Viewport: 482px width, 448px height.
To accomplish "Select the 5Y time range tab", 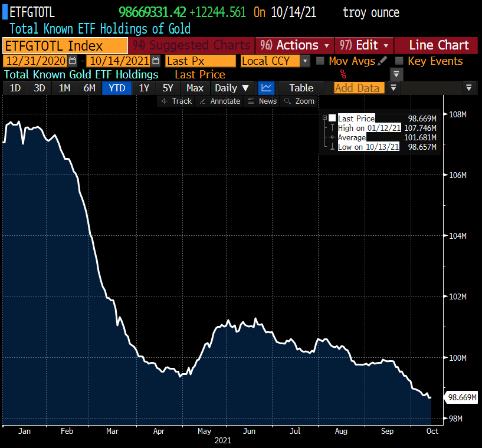I will 168,88.
